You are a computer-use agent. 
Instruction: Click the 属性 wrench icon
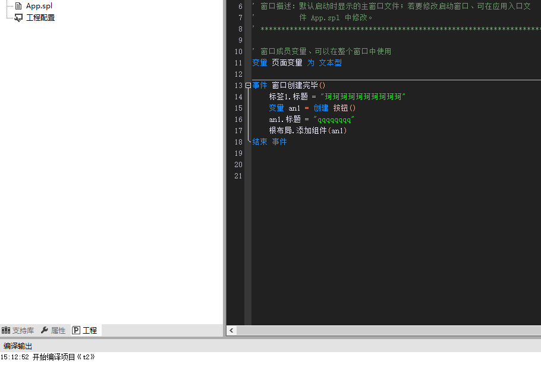click(x=45, y=330)
